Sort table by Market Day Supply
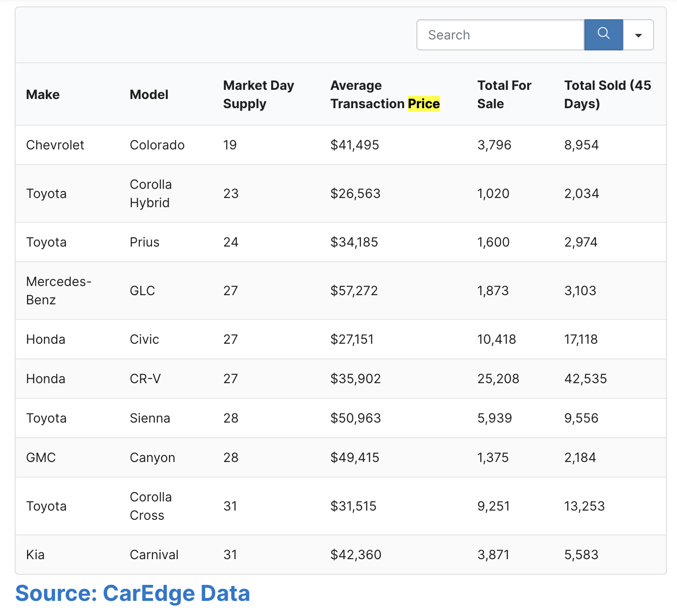 (258, 94)
